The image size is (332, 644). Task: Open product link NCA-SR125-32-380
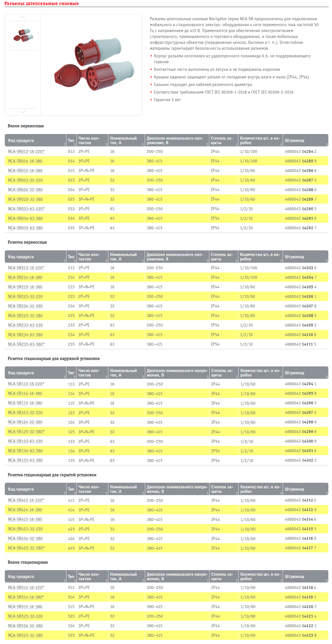pyautogui.click(x=26, y=432)
